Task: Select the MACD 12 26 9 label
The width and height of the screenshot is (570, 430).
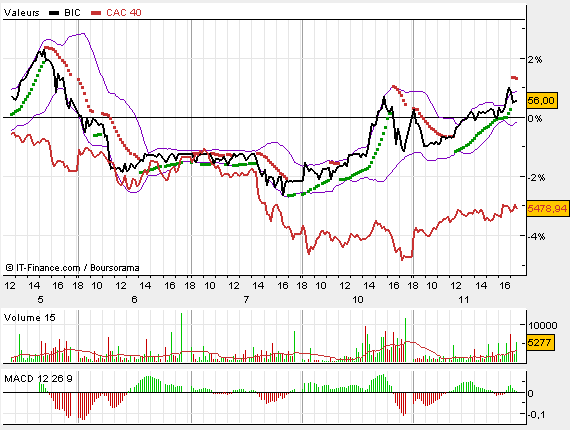Action: (x=38, y=379)
